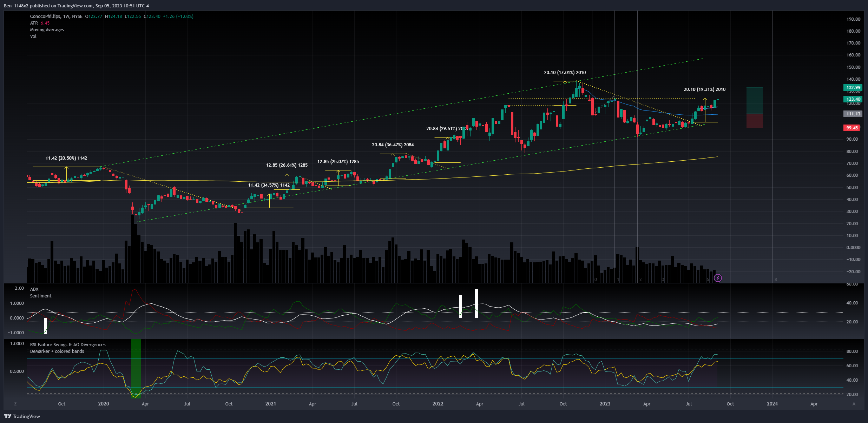Click the 'Ben_1148x2 published on TradingView.com' header
This screenshot has width=868, height=423.
[x=76, y=6]
